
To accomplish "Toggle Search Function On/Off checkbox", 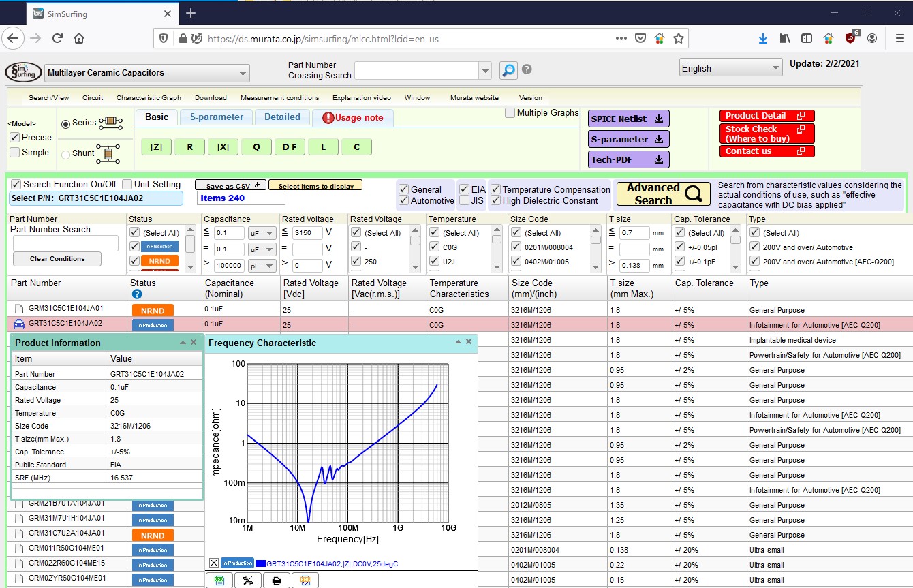I will (x=16, y=184).
